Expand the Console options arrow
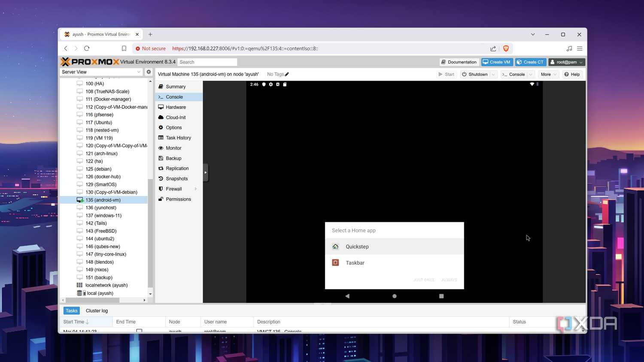644x362 pixels. (x=531, y=75)
